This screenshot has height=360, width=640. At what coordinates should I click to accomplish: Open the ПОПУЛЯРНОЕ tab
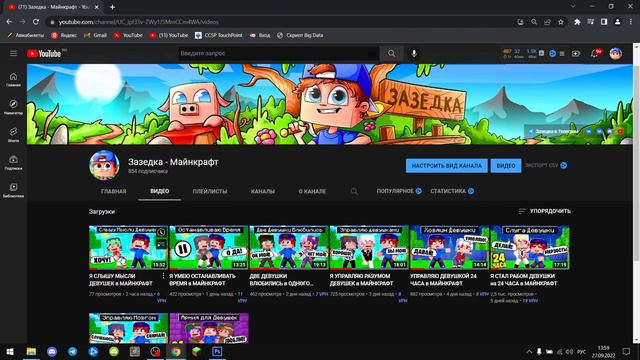tap(399, 191)
